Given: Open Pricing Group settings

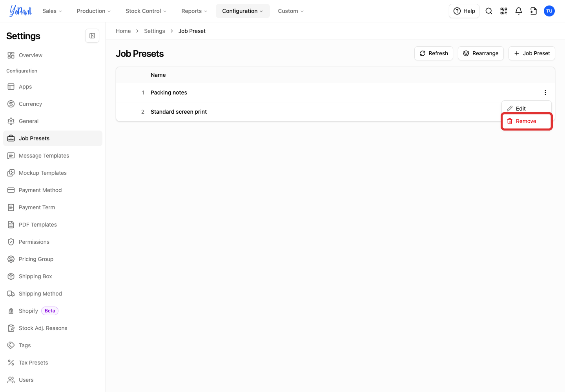Looking at the screenshot, I should point(53,259).
